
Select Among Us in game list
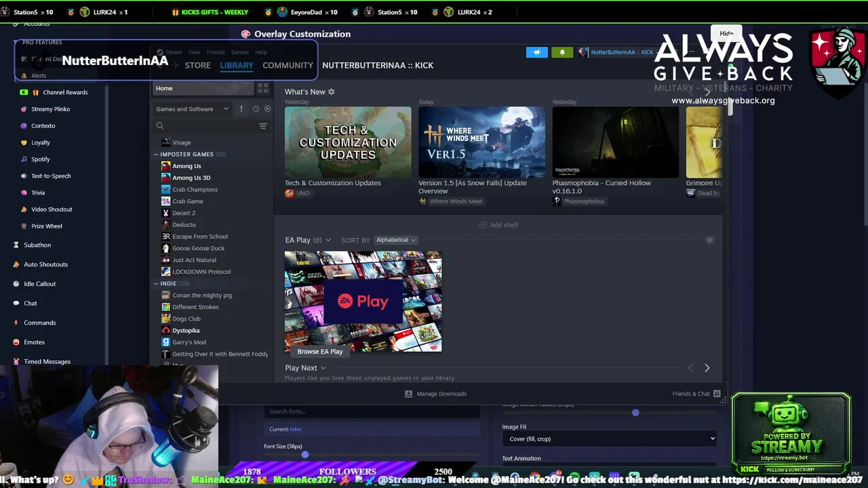186,166
